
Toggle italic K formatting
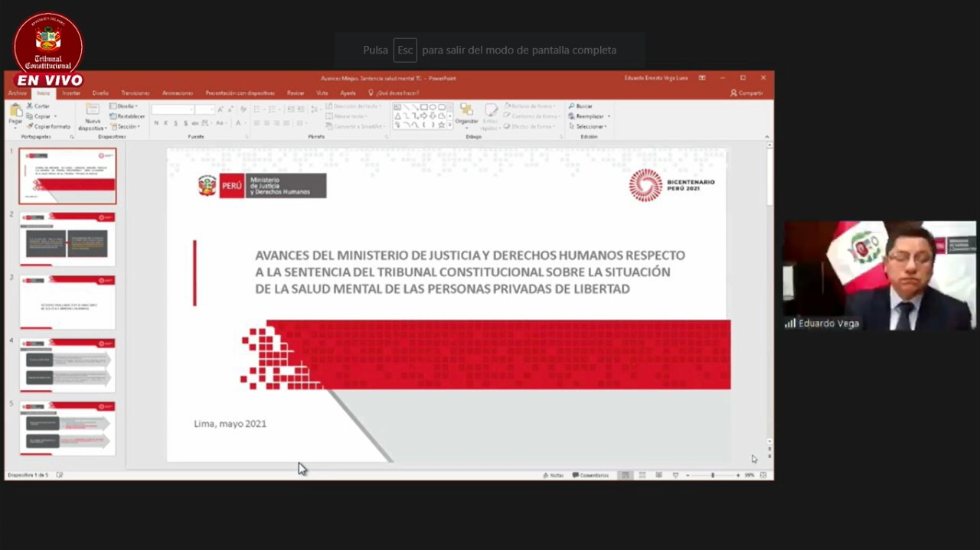pyautogui.click(x=166, y=123)
